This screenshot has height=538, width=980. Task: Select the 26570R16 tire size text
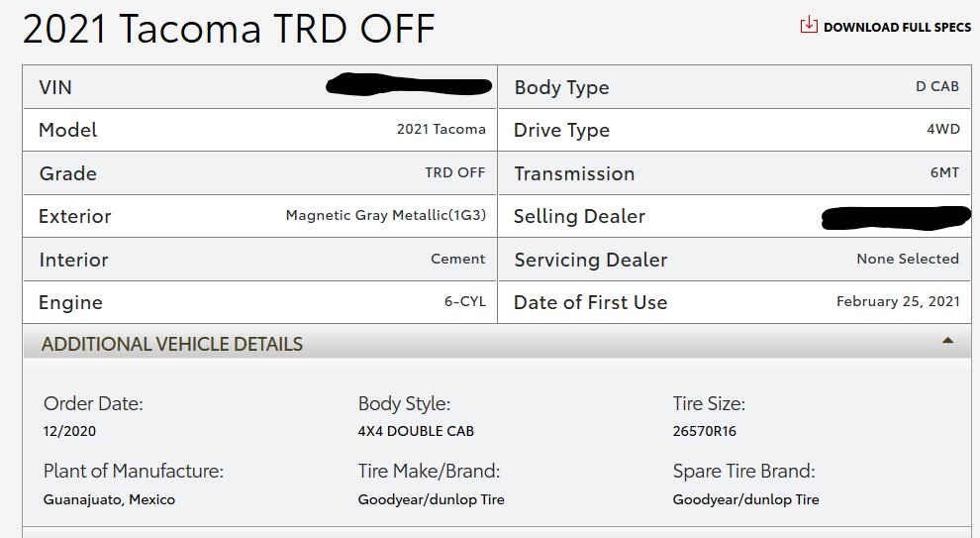coord(705,431)
